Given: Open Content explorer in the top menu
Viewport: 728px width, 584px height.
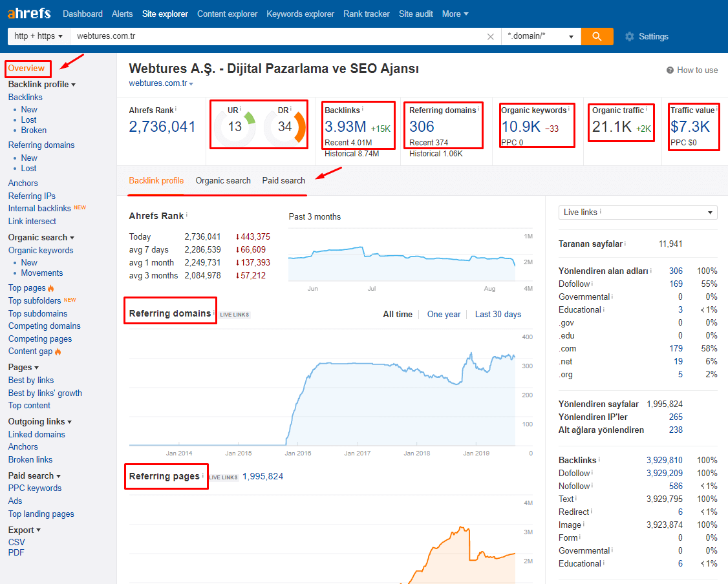Looking at the screenshot, I should coord(227,14).
